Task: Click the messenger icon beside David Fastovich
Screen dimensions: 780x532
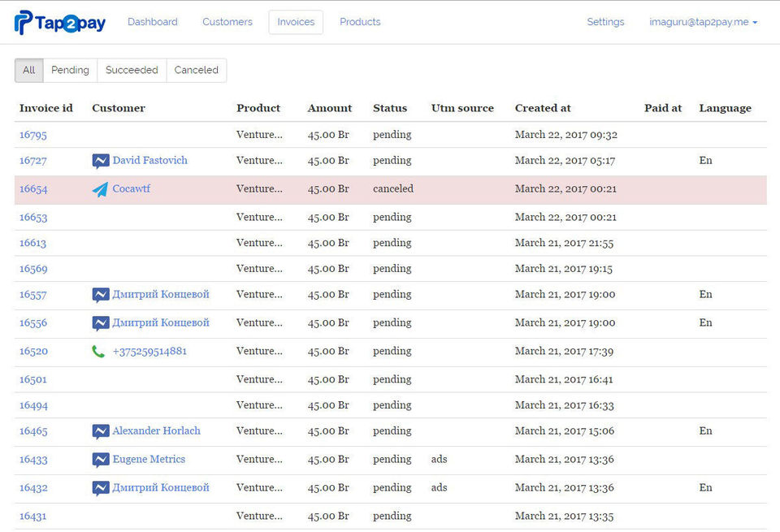Action: click(101, 161)
